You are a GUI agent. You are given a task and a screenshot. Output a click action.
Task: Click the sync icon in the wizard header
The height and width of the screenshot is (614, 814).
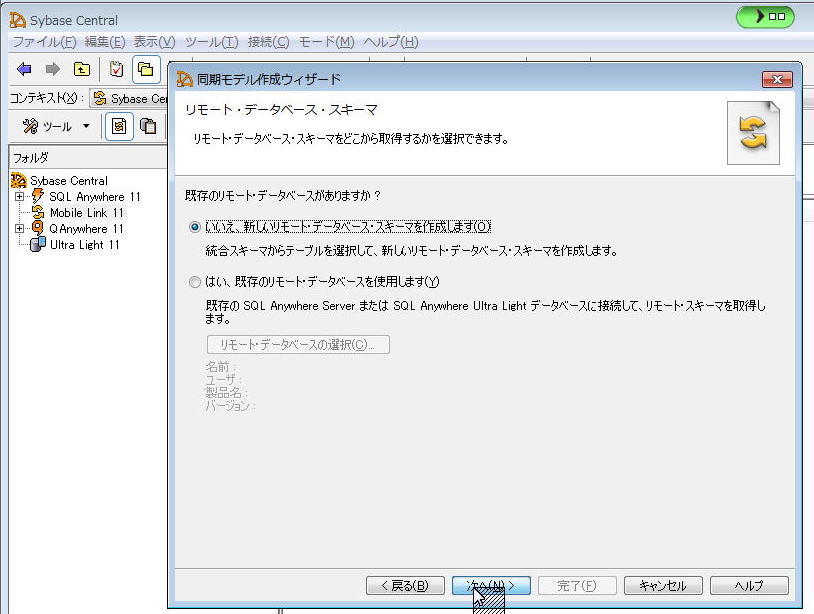[752, 133]
